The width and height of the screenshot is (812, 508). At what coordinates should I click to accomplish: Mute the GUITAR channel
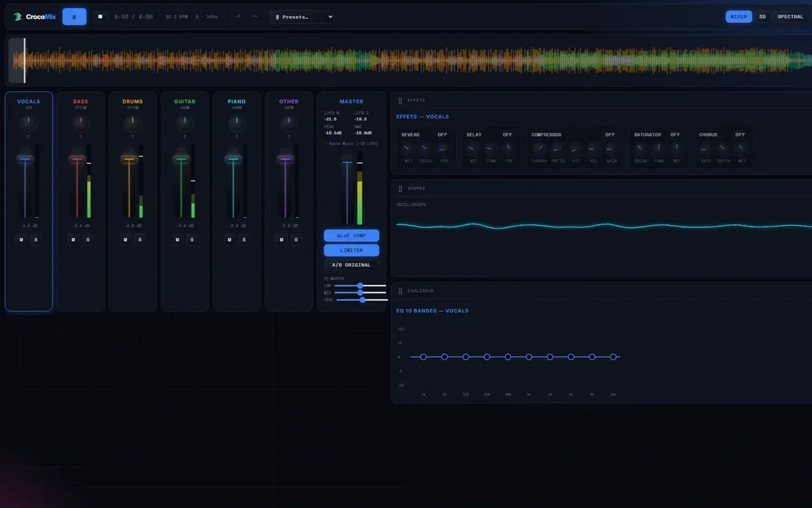177,240
